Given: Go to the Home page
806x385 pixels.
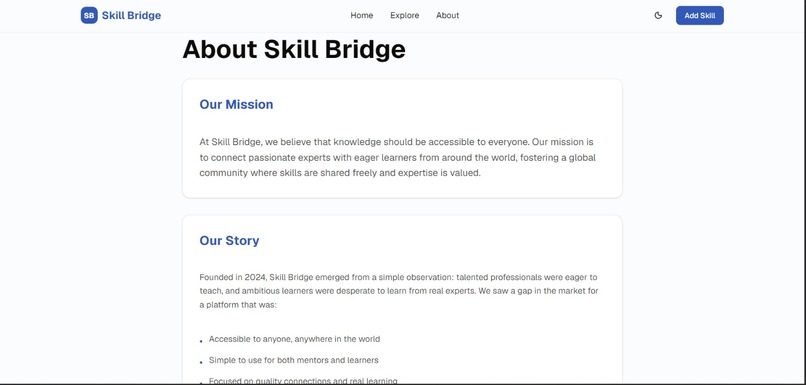Looking at the screenshot, I should pos(362,15).
